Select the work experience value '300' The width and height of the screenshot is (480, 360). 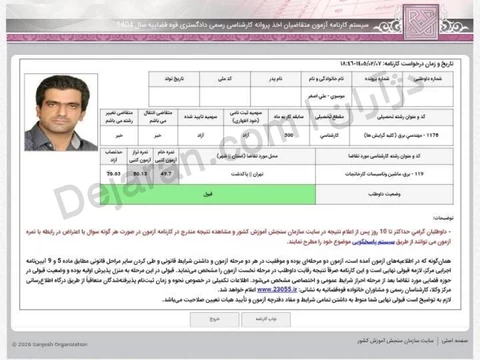point(289,135)
